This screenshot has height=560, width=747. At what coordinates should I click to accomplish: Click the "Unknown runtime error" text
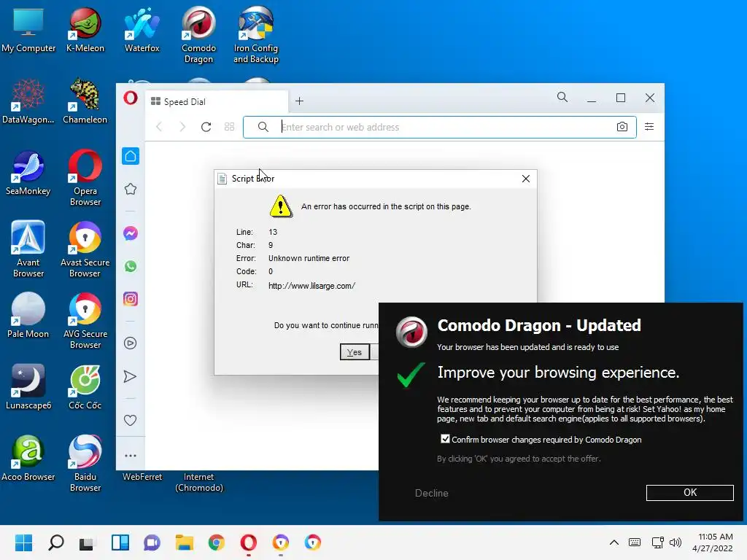tap(309, 258)
